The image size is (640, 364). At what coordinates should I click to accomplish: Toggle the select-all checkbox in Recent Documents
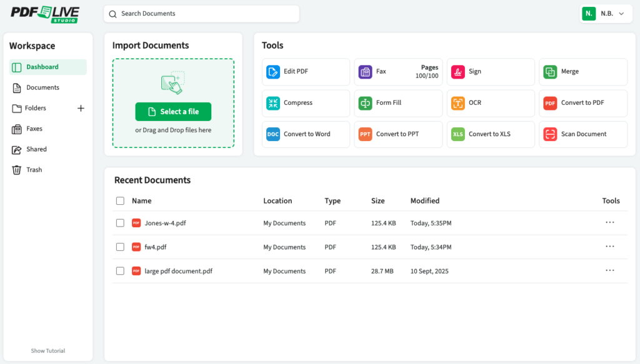(120, 200)
